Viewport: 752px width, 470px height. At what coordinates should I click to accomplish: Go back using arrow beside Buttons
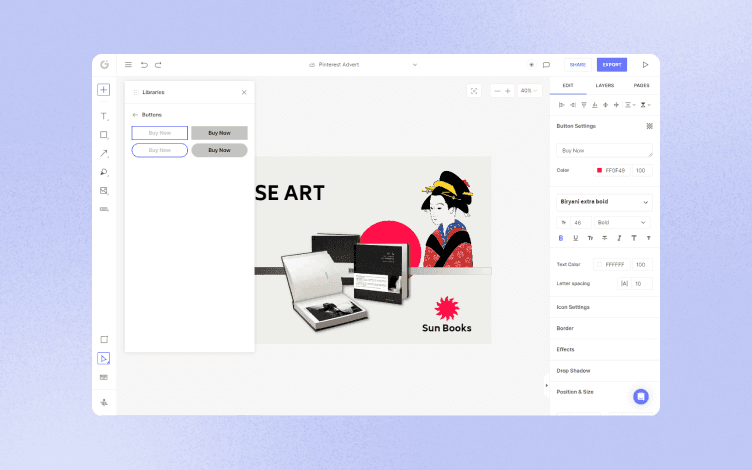(135, 115)
